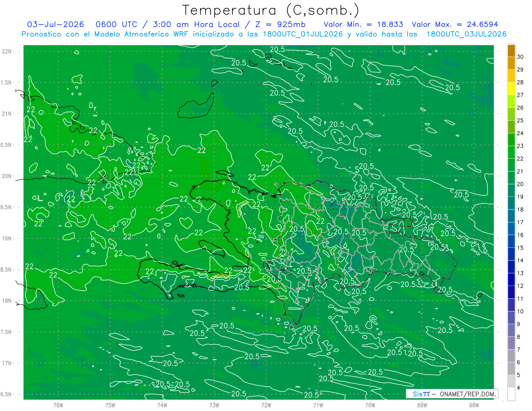
Task: Click the "22N" latitude axis label
Action: pos(6,51)
